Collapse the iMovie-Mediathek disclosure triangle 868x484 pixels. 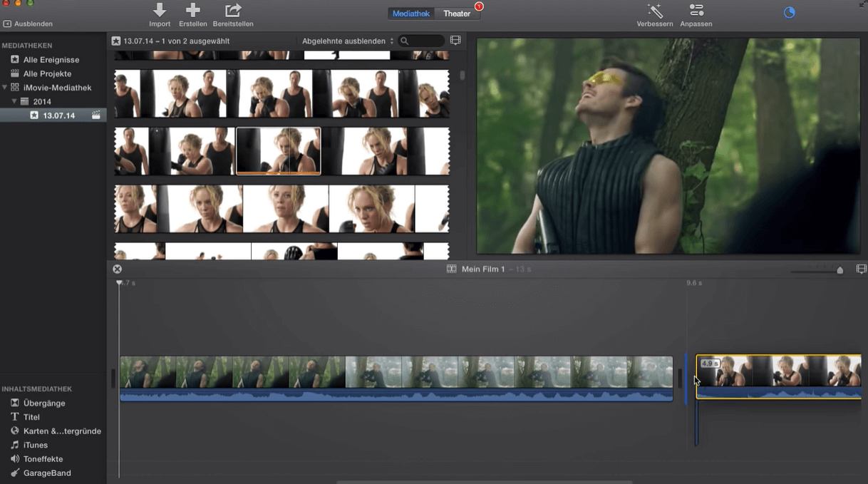(x=5, y=88)
